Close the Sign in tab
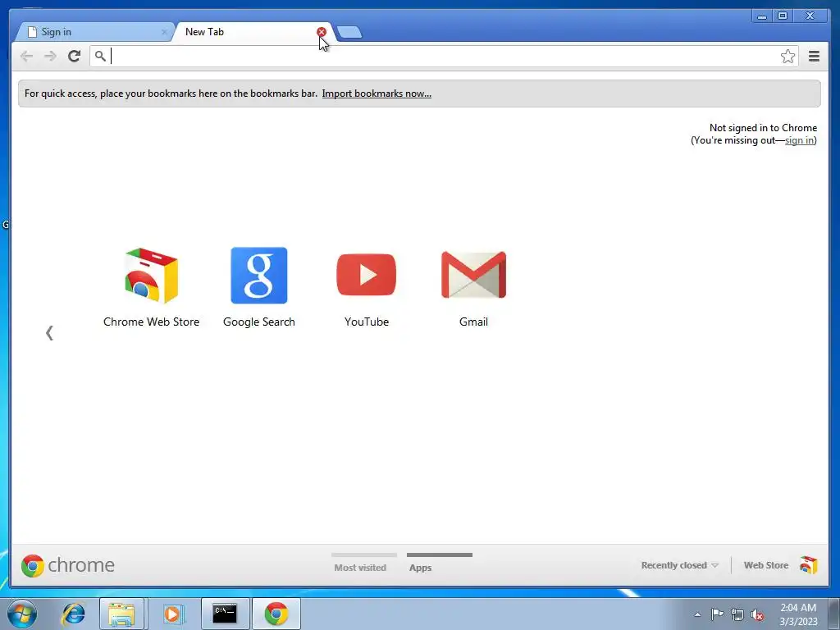Image resolution: width=840 pixels, height=630 pixels. coord(164,32)
